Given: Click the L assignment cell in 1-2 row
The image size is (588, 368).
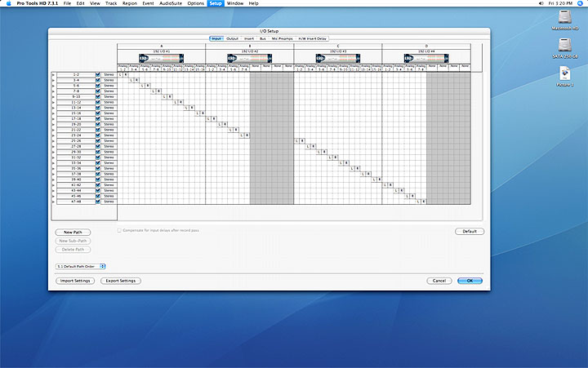Looking at the screenshot, I should tap(120, 74).
